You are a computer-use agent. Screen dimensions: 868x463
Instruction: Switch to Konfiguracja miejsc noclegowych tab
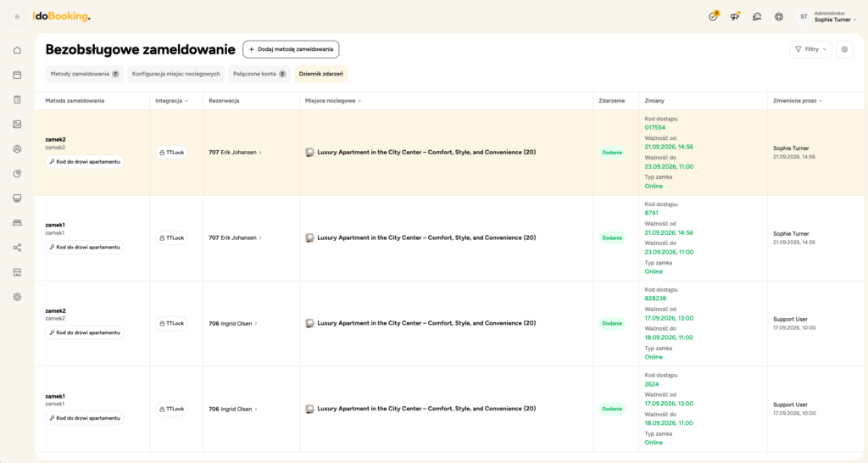[176, 74]
